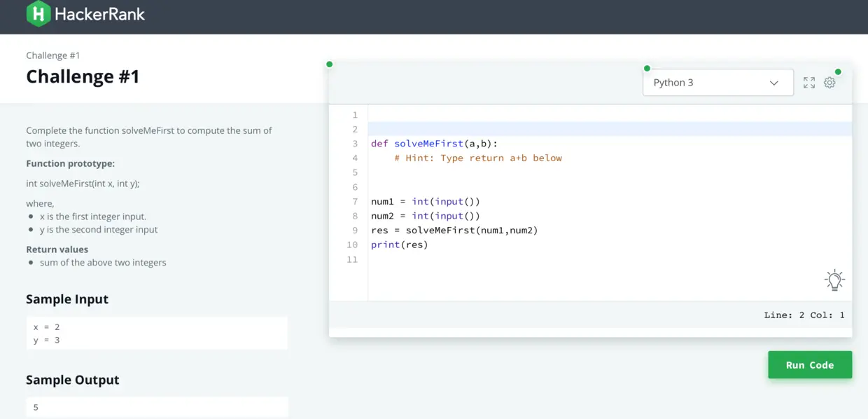
Task: Open the editor settings gear icon
Action: point(829,82)
